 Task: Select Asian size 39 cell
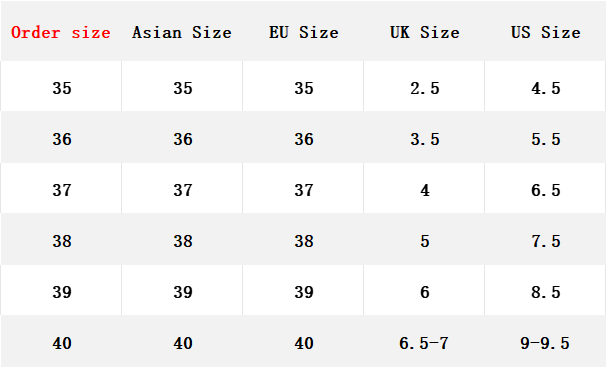pyautogui.click(x=183, y=292)
